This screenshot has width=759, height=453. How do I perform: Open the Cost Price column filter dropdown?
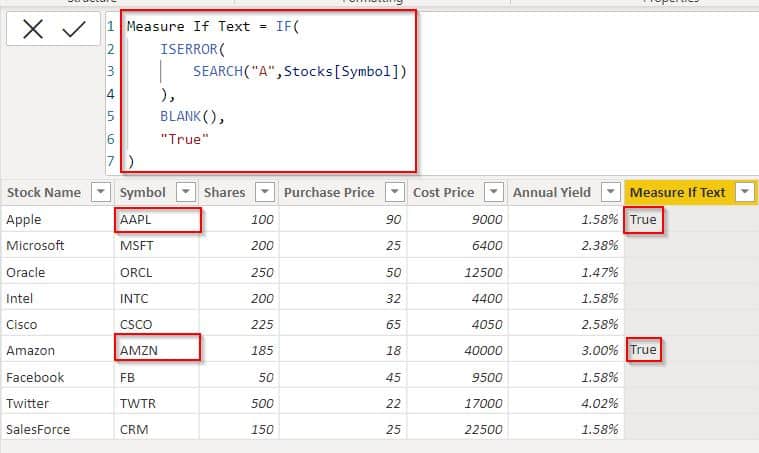pos(494,192)
